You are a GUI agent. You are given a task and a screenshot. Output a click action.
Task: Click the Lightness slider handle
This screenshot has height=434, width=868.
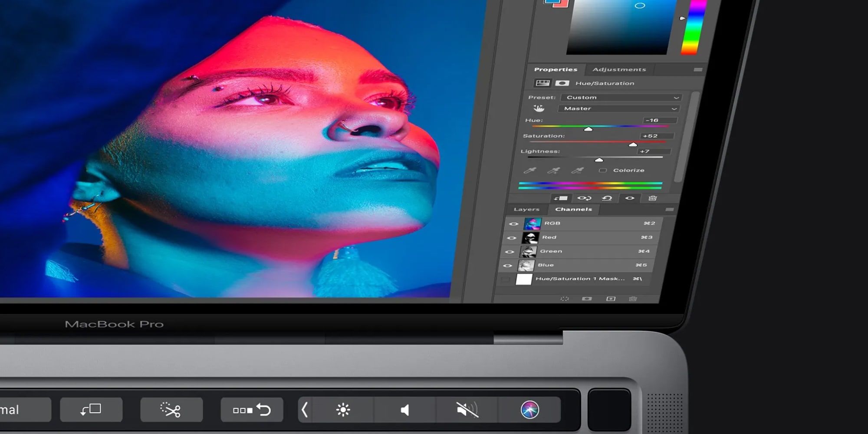(599, 160)
